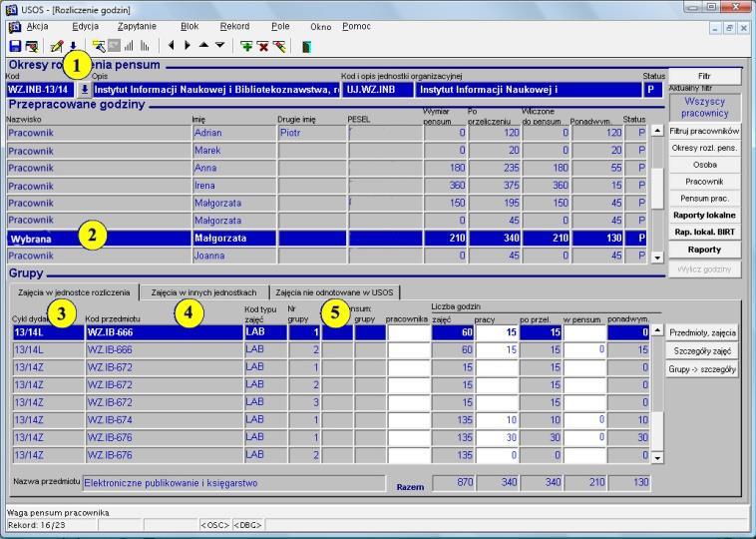The image size is (756, 539).
Task: Open the list of values button beside Kod field
Action: (85, 90)
